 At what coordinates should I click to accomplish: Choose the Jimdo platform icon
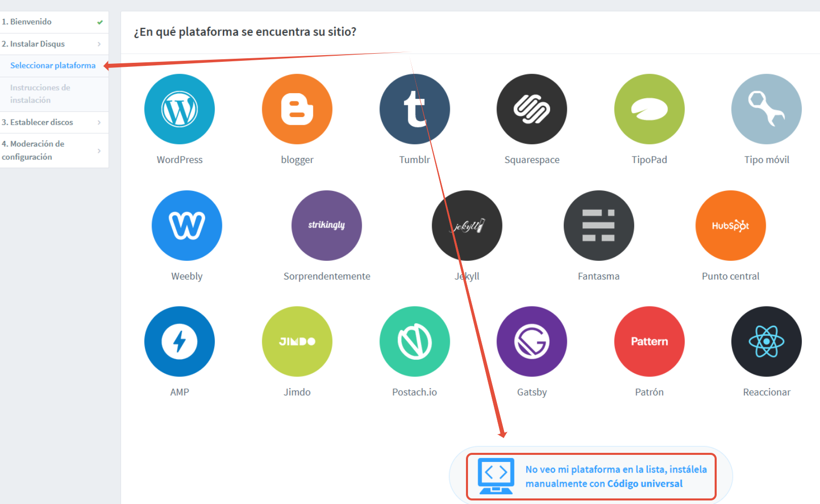click(297, 341)
